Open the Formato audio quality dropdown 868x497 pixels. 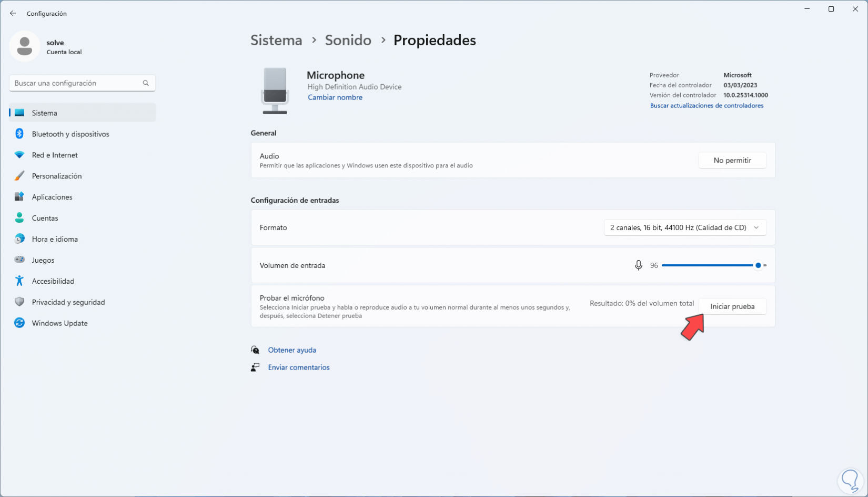684,227
